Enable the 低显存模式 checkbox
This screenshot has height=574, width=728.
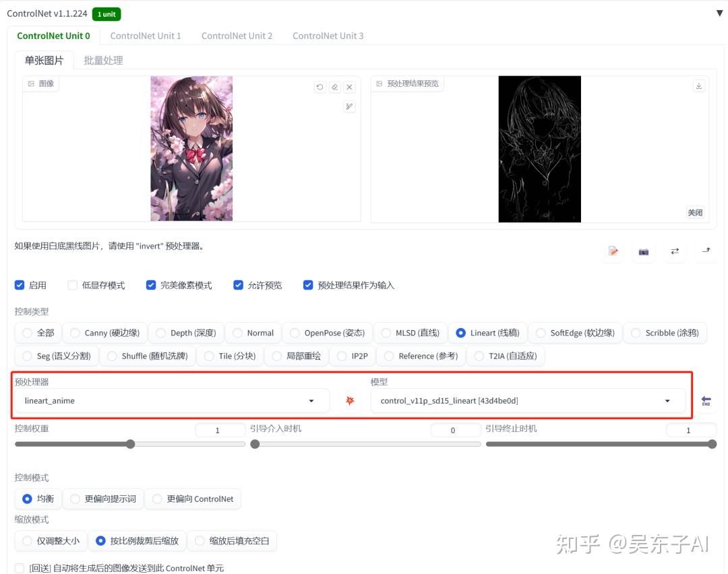72,284
